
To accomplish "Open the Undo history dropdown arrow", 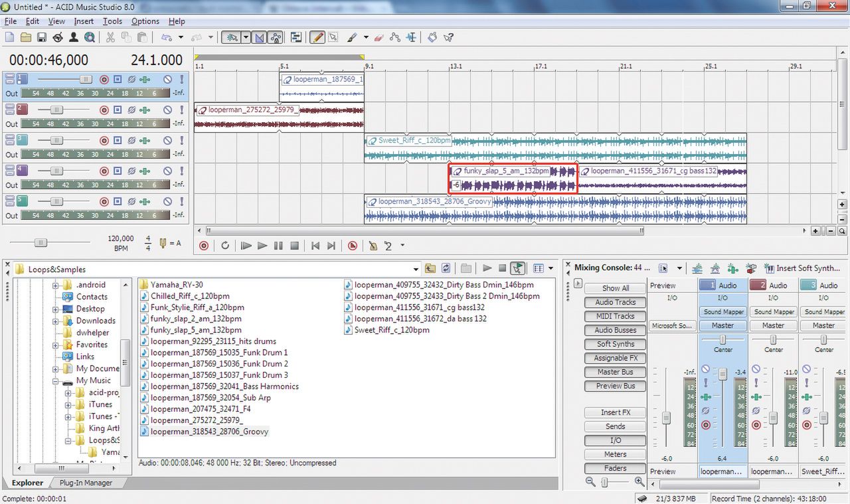I will (181, 38).
